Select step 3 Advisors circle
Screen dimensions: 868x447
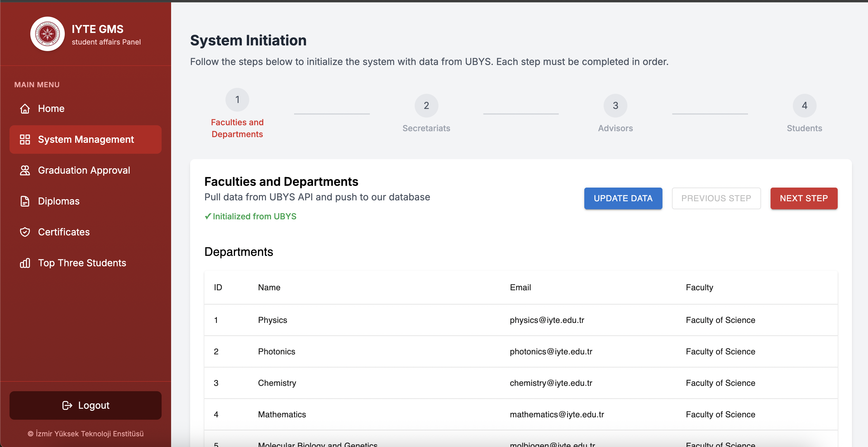615,106
